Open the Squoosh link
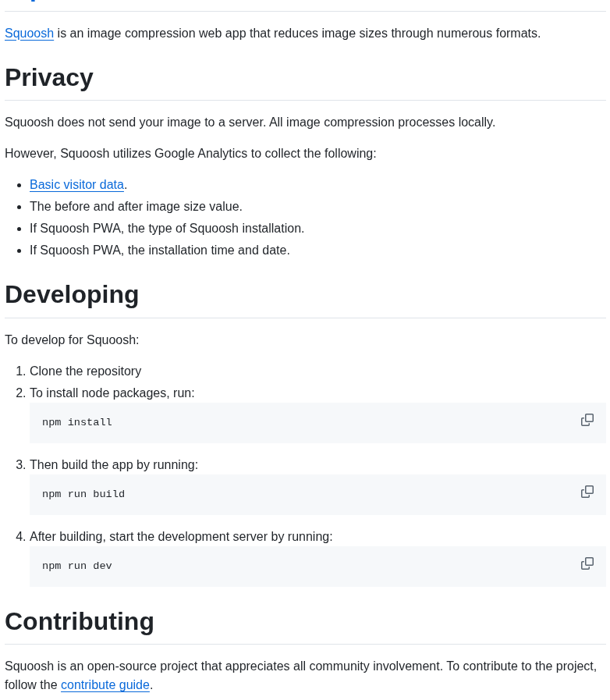Image resolution: width=610 pixels, height=700 pixels. 29,33
